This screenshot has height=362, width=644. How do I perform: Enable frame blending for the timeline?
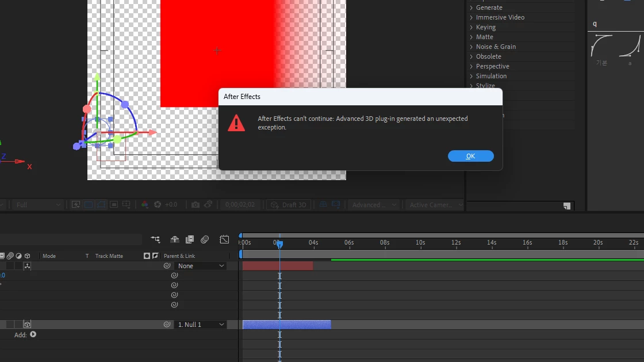click(x=190, y=239)
